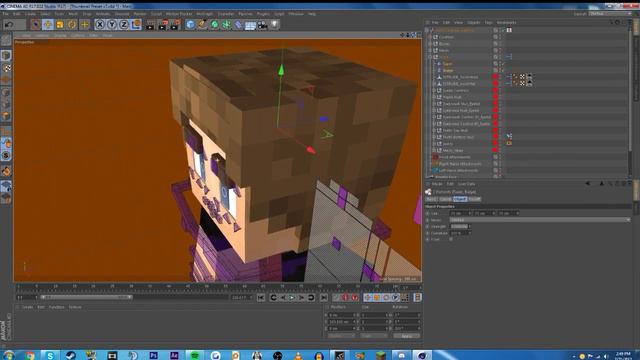Expand the Right Hull tree item
This screenshot has height=360, width=640.
pos(434,97)
